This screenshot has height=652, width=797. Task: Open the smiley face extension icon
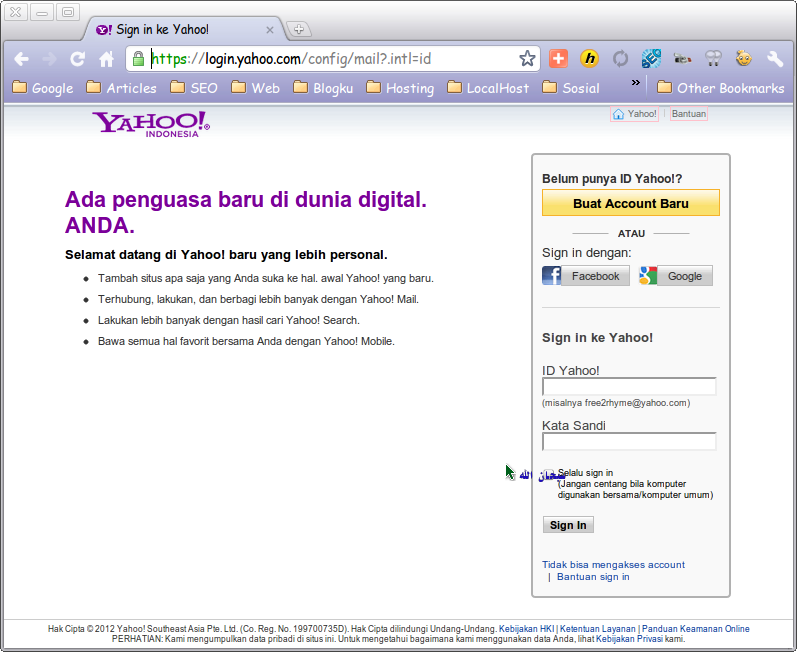tap(744, 58)
